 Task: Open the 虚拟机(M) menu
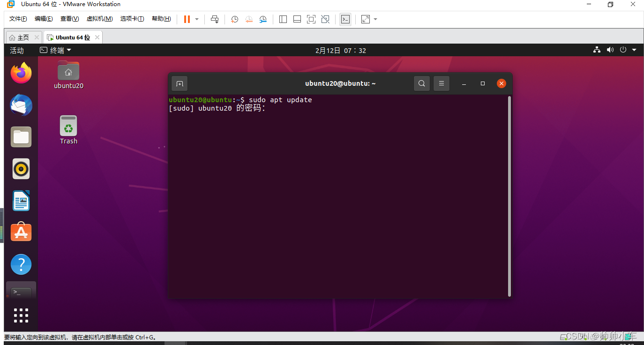pos(99,19)
